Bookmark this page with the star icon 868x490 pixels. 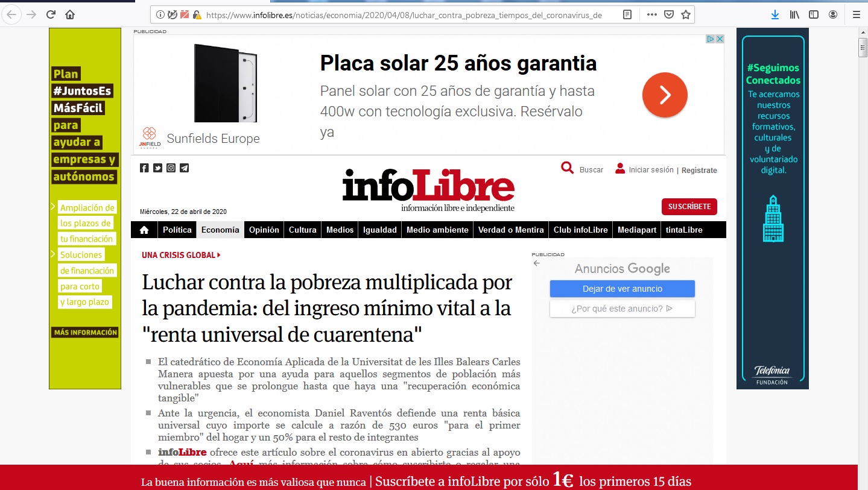[685, 14]
